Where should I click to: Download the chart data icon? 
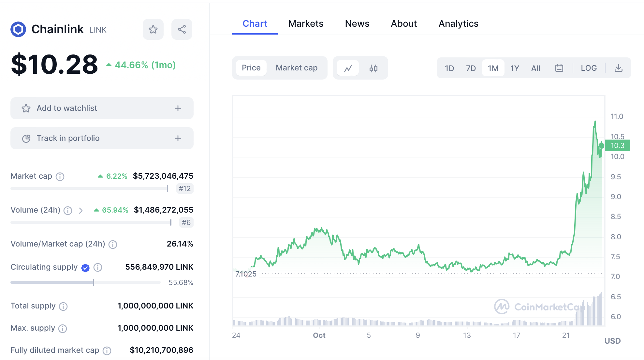[x=618, y=68]
